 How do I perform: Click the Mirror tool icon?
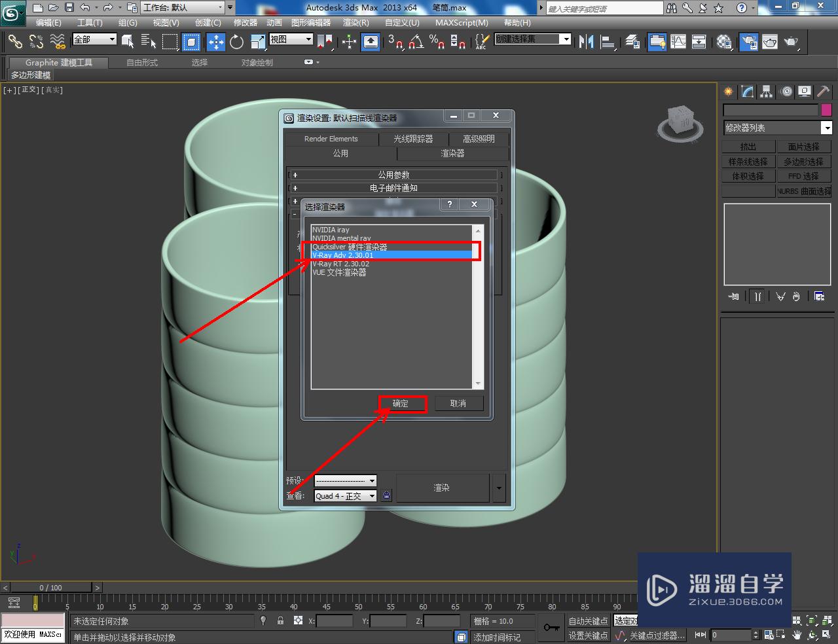(x=586, y=42)
